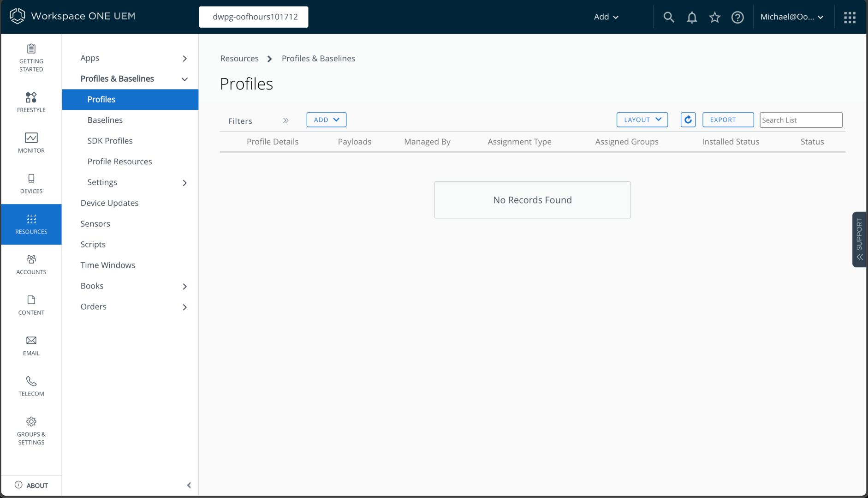Open the LAYOUT dropdown

pyautogui.click(x=642, y=120)
